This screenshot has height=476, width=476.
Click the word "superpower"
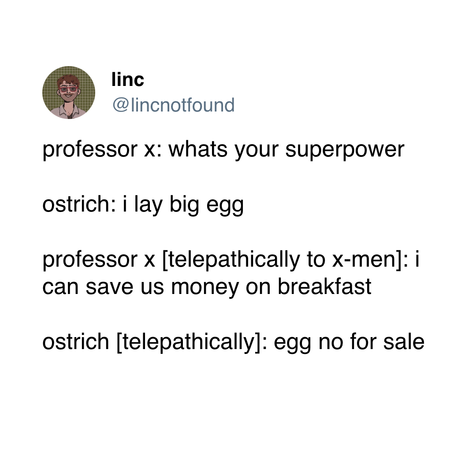pyautogui.click(x=345, y=150)
